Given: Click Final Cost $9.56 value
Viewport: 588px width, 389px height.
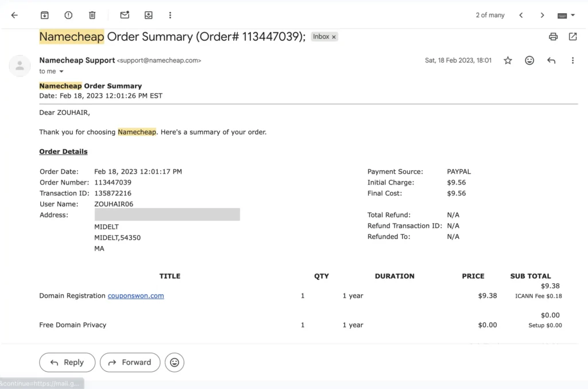Looking at the screenshot, I should [x=457, y=193].
